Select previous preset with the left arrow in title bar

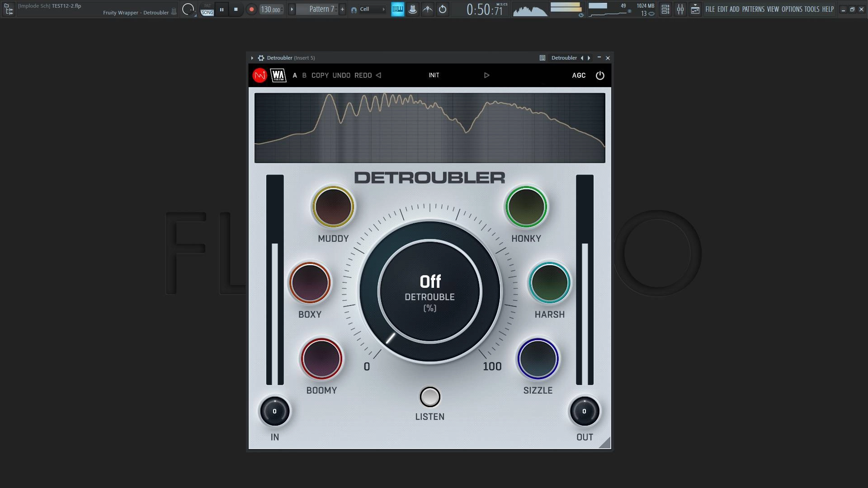click(x=582, y=58)
